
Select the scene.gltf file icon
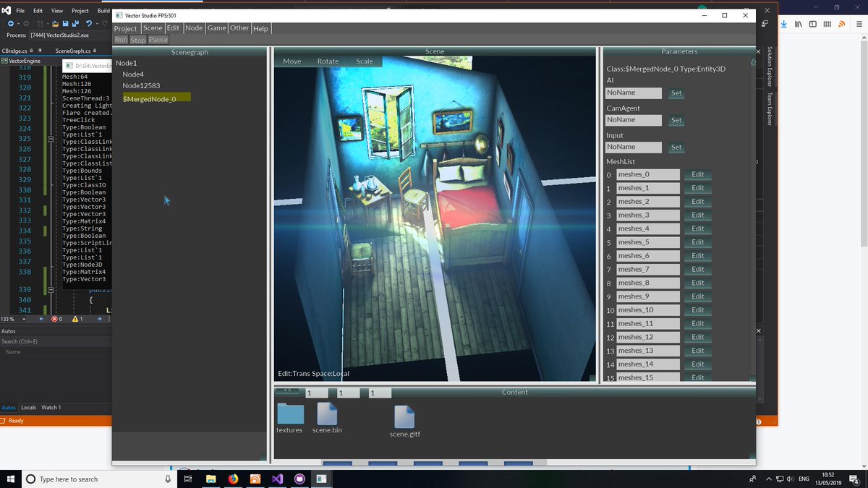coord(404,416)
